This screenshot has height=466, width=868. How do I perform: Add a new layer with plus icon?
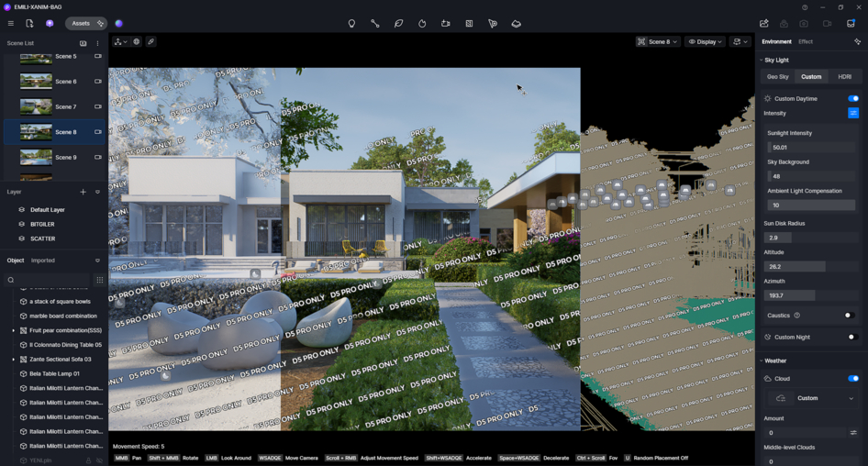click(83, 192)
